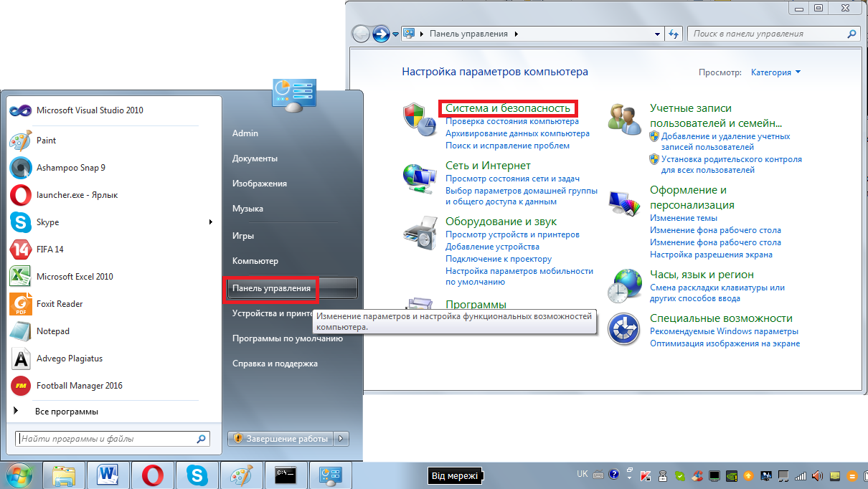
Task: Open Microsoft Visual Studio 2010 icon in Start menu
Action: pos(21,110)
